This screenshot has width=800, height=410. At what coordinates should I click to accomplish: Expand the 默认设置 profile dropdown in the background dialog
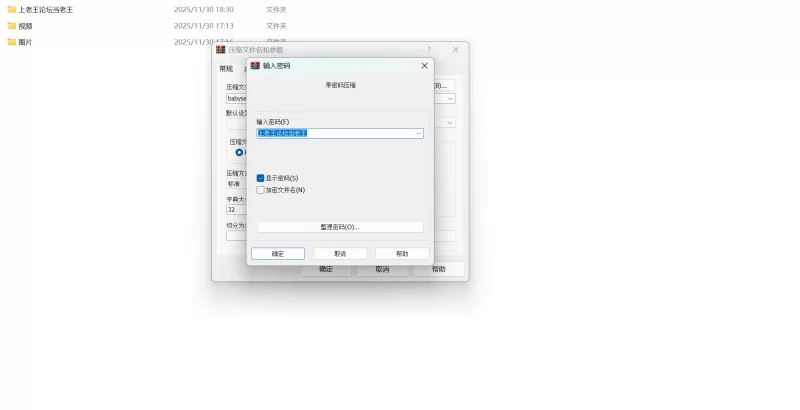pyautogui.click(x=450, y=122)
